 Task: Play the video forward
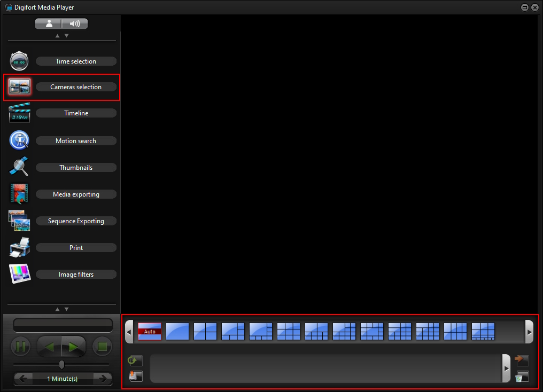pos(74,346)
